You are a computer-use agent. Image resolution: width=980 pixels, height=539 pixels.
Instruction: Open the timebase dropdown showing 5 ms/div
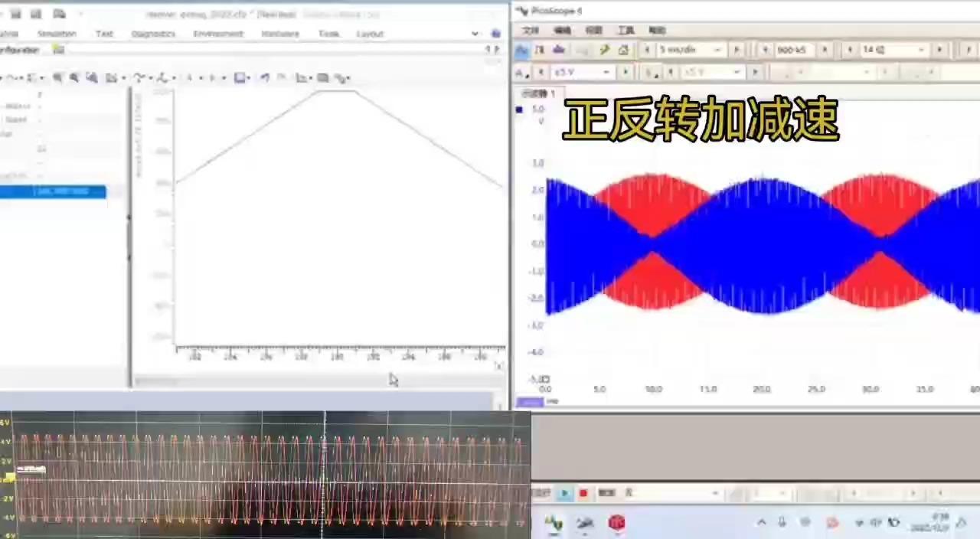[x=689, y=49]
